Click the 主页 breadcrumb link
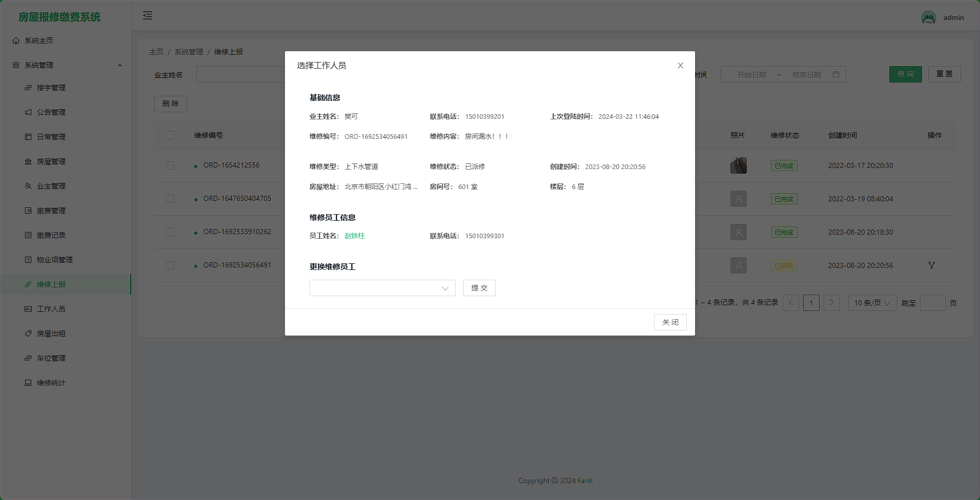The image size is (980, 500). coord(156,52)
